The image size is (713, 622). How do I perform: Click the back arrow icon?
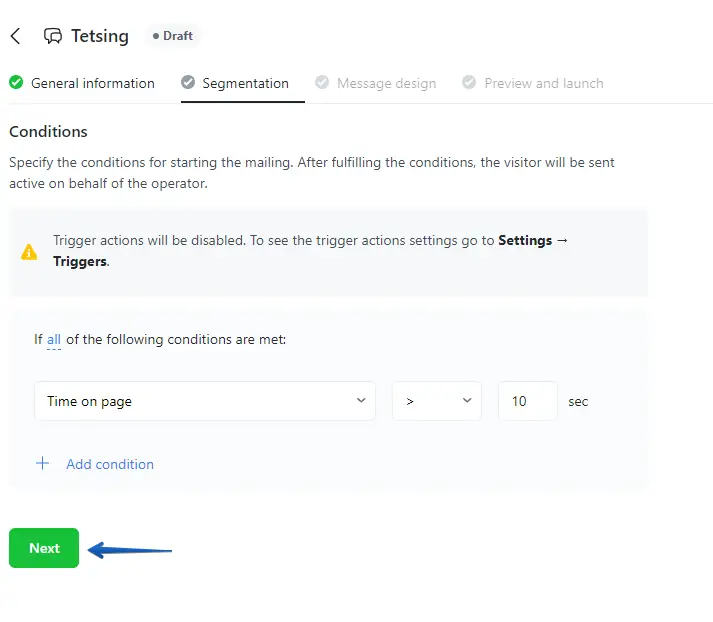click(15, 36)
